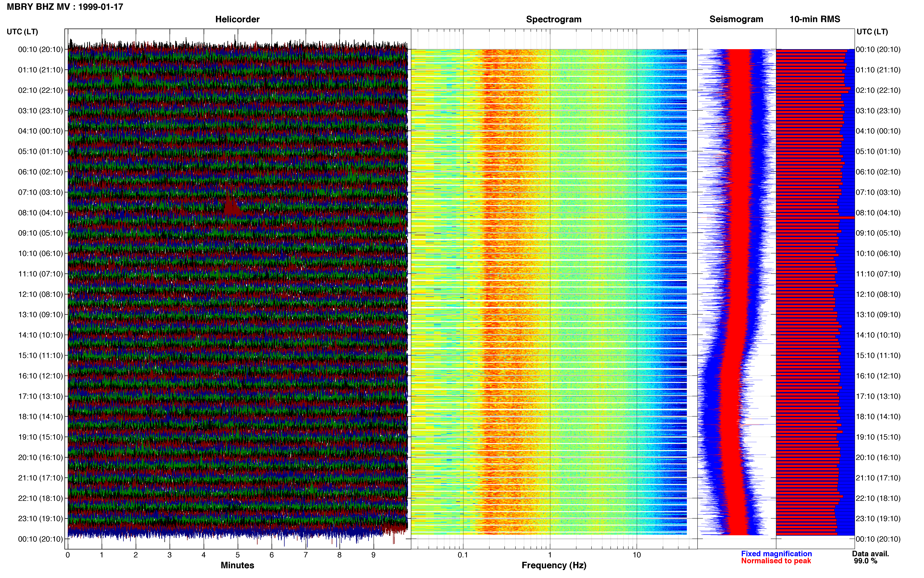Image resolution: width=924 pixels, height=578 pixels.
Task: Click left time label '13:10 (09:10)'
Action: coord(41,315)
